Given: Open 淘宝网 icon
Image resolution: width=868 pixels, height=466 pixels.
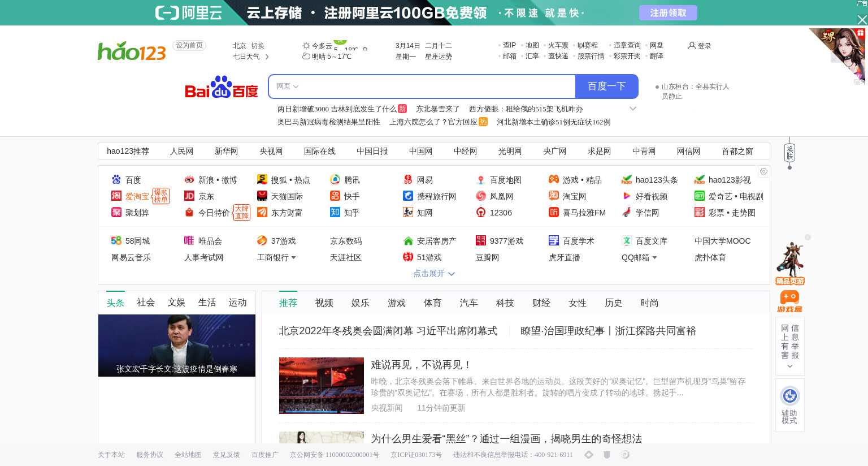Looking at the screenshot, I should click(x=554, y=196).
